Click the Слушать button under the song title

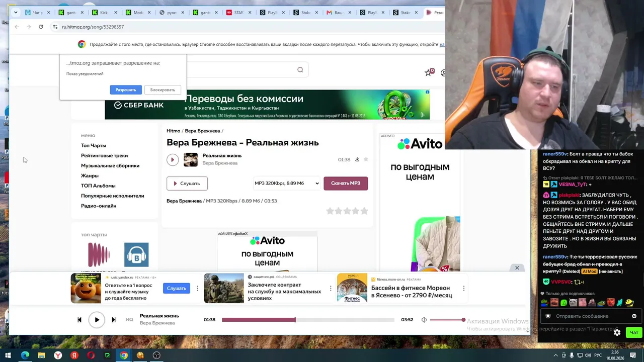point(187,184)
